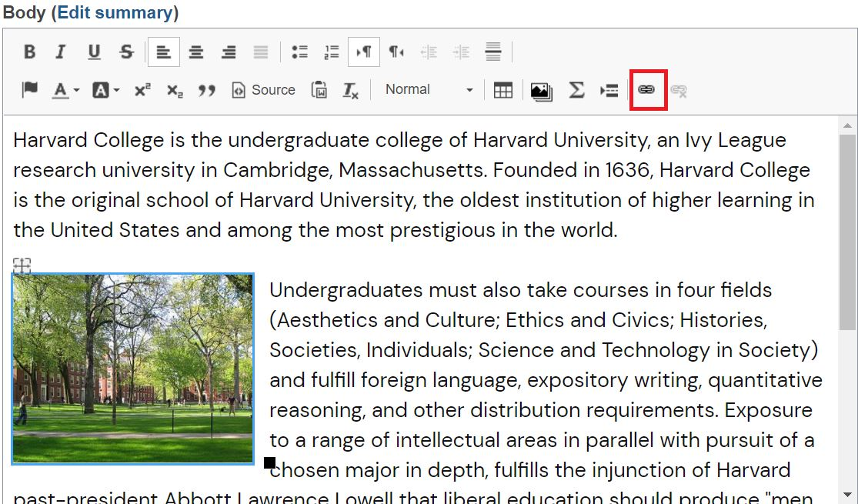Click the indent list toolbar icon
This screenshot has width=858, height=504.
tap(609, 90)
